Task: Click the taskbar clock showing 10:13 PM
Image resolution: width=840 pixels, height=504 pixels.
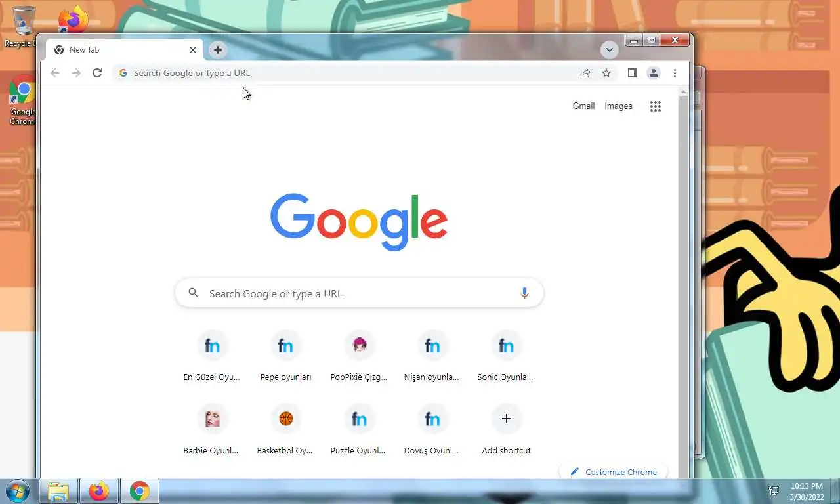Action: coord(807,491)
